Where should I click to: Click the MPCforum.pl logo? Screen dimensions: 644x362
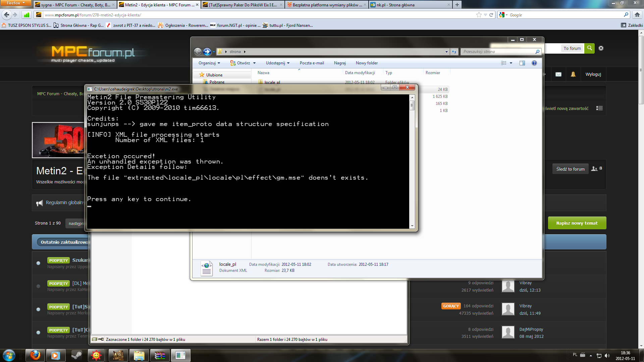tap(93, 54)
